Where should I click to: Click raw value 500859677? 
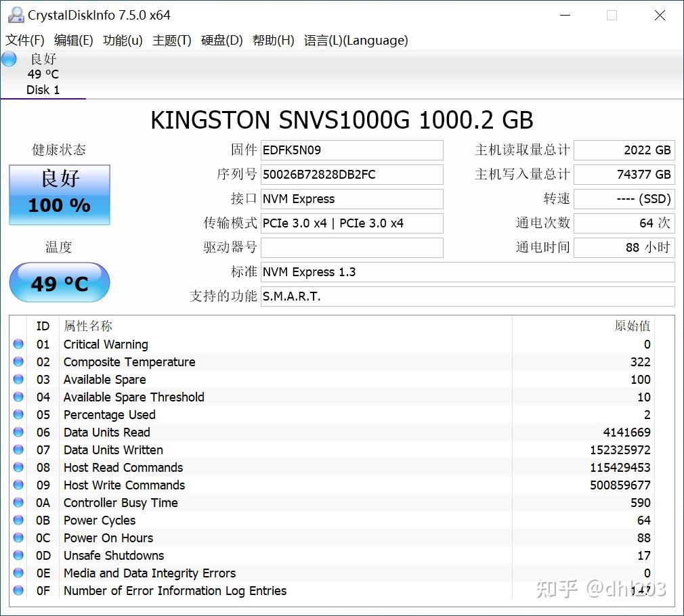tap(620, 485)
